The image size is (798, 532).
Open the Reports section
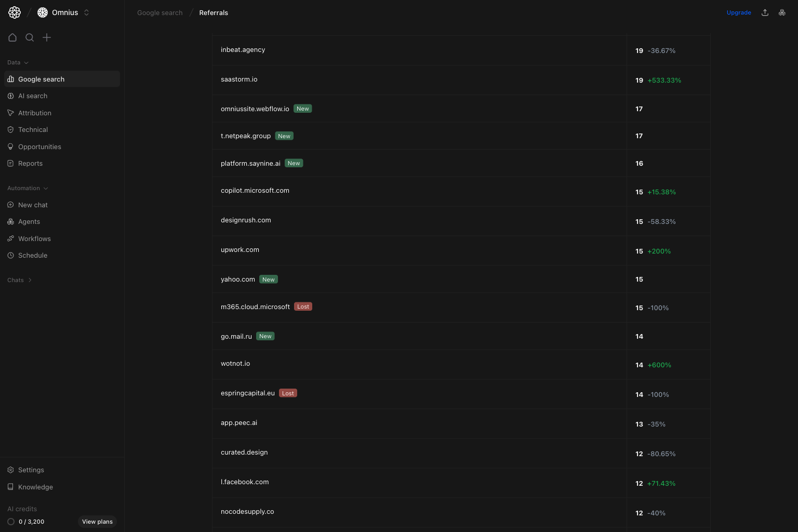click(30, 163)
